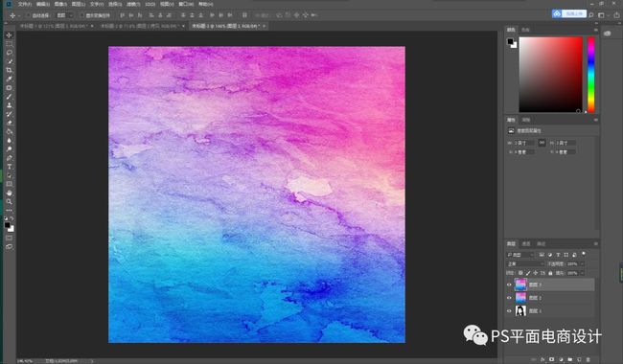Screen dimensions: 623x364
Task: Open the layer filter type dropdown
Action: (x=520, y=255)
